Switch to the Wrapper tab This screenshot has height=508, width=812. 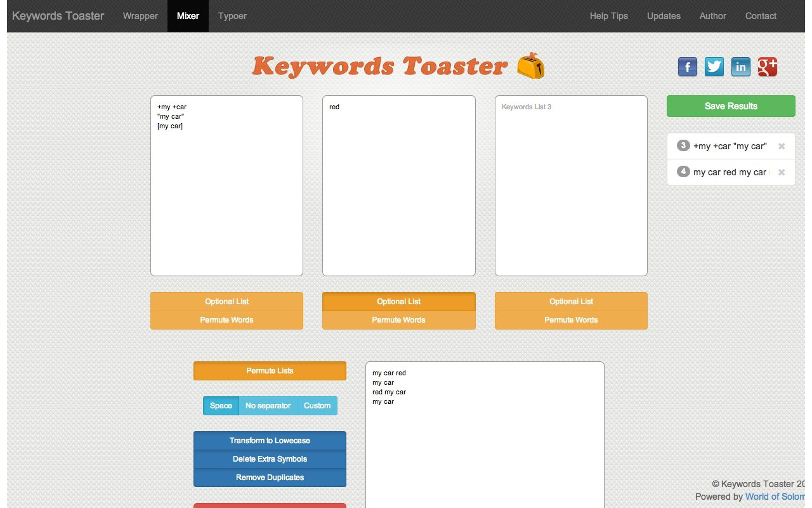click(x=140, y=16)
